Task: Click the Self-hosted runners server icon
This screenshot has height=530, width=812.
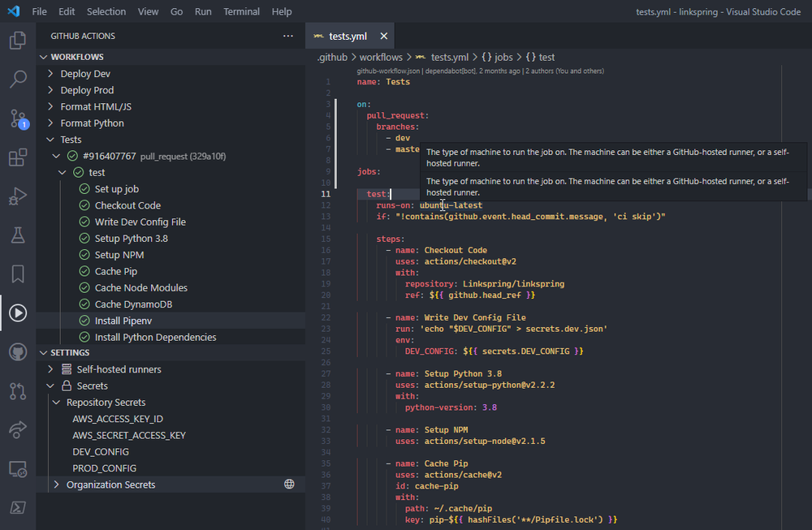Action: point(67,369)
